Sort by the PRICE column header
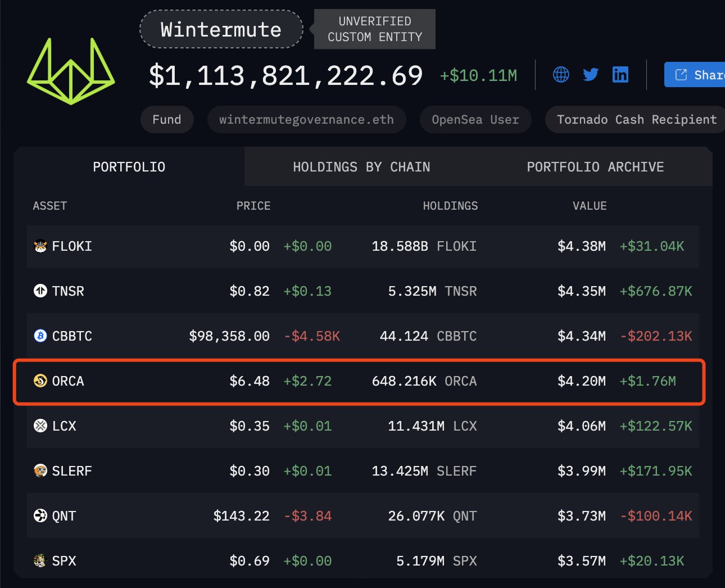 pos(253,206)
